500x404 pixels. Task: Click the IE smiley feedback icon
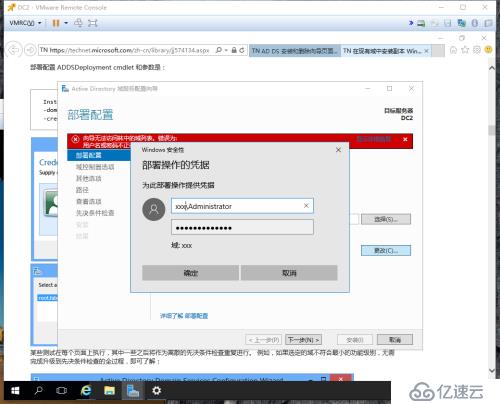pyautogui.click(x=489, y=50)
